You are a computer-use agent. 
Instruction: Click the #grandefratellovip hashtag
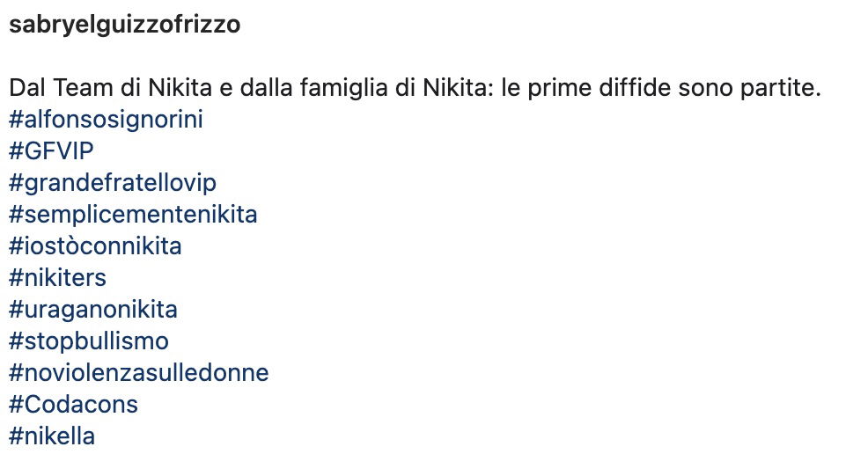click(x=113, y=183)
